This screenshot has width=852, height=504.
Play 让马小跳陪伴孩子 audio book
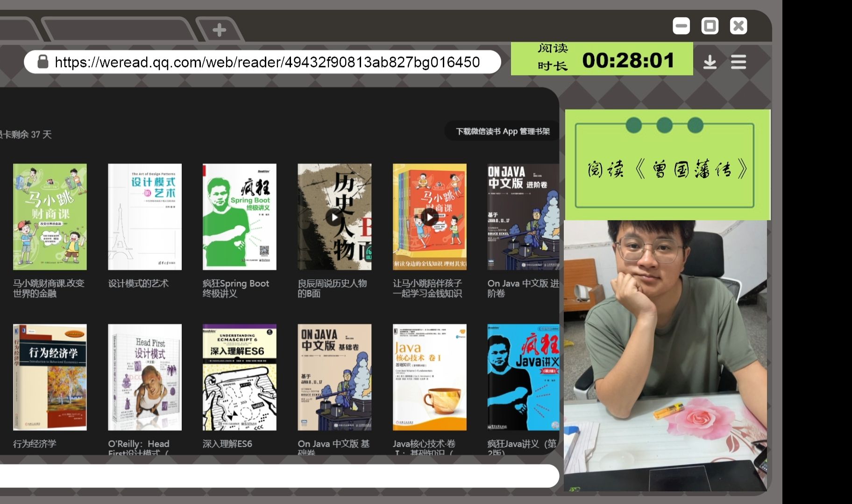430,217
